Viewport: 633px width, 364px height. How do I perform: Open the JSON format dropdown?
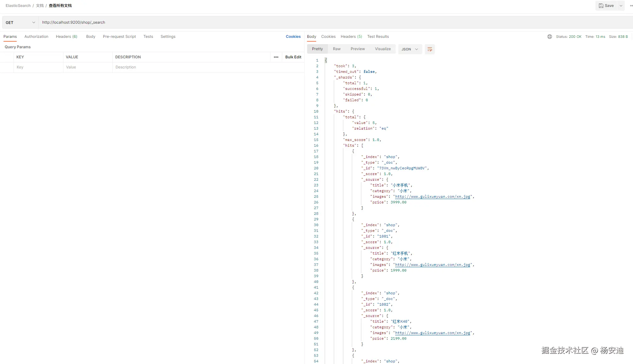click(410, 49)
